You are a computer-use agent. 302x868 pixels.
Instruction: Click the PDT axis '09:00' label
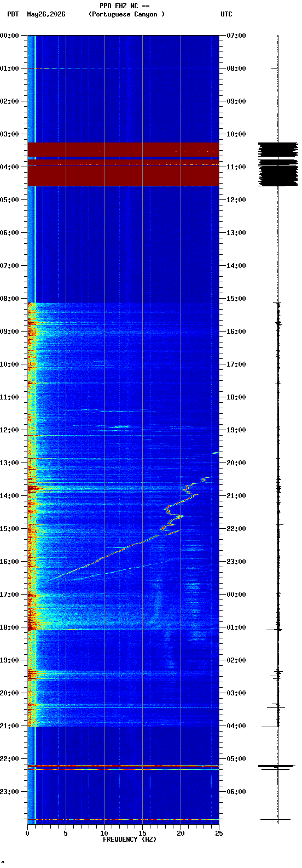[9, 332]
